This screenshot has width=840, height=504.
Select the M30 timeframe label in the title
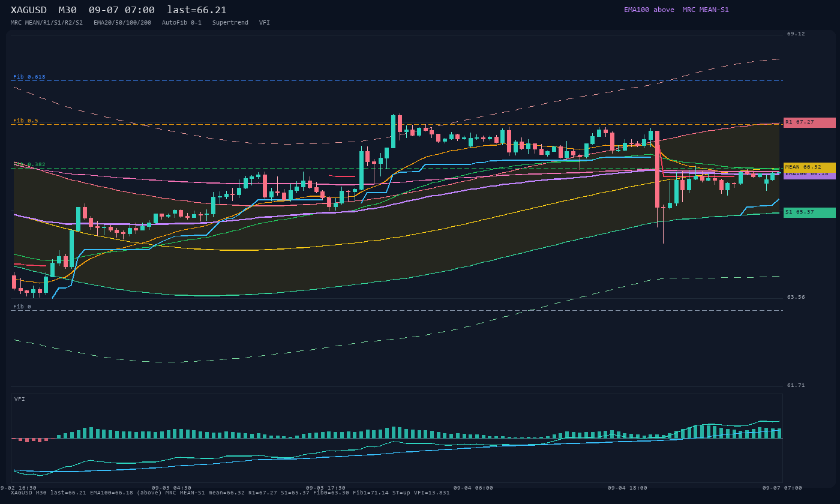68,10
